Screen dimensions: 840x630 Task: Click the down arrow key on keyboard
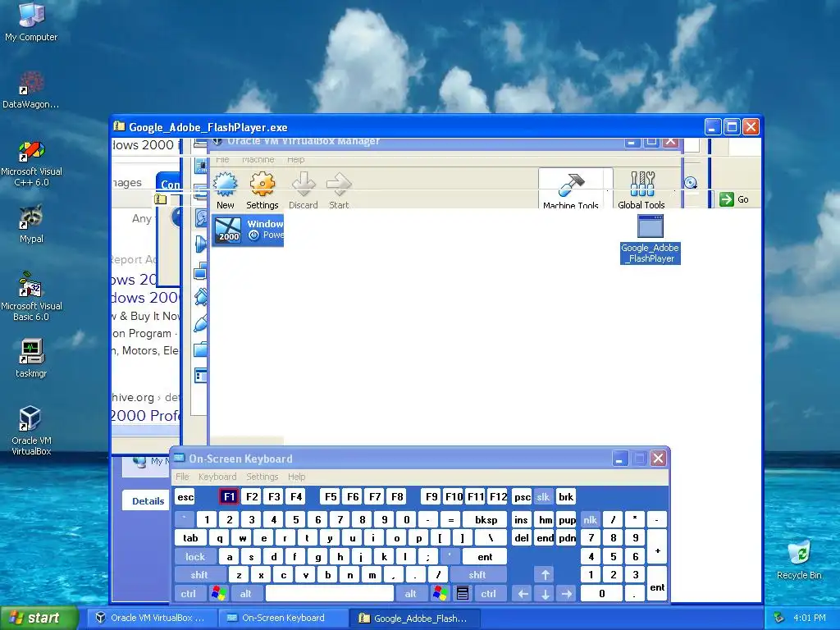point(545,594)
